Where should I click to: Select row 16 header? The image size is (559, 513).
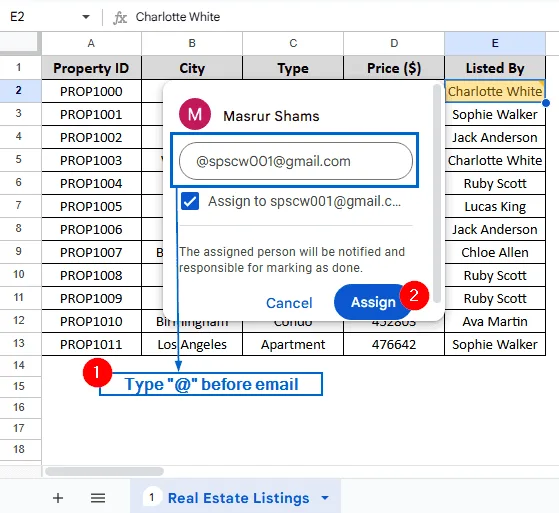pyautogui.click(x=20, y=407)
